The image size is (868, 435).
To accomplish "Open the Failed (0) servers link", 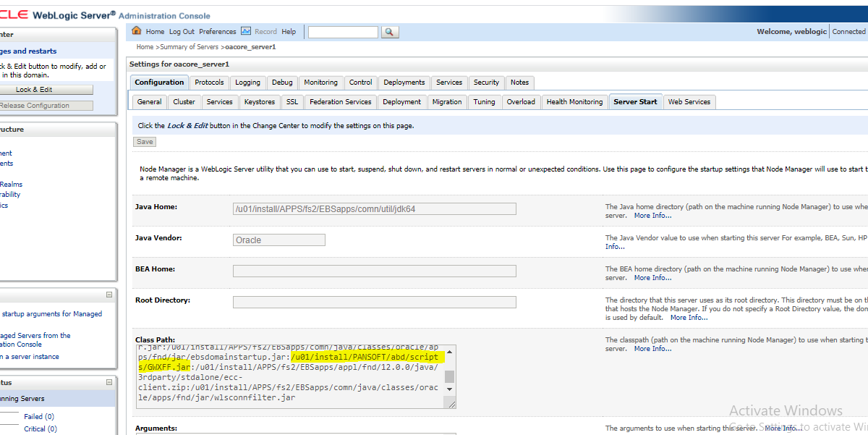I will pos(38,416).
